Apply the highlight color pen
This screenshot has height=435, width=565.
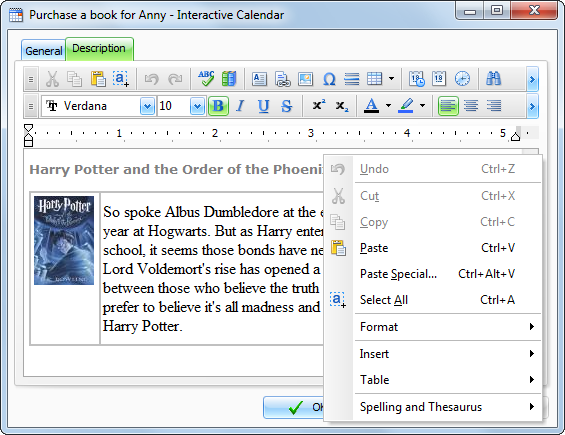406,106
